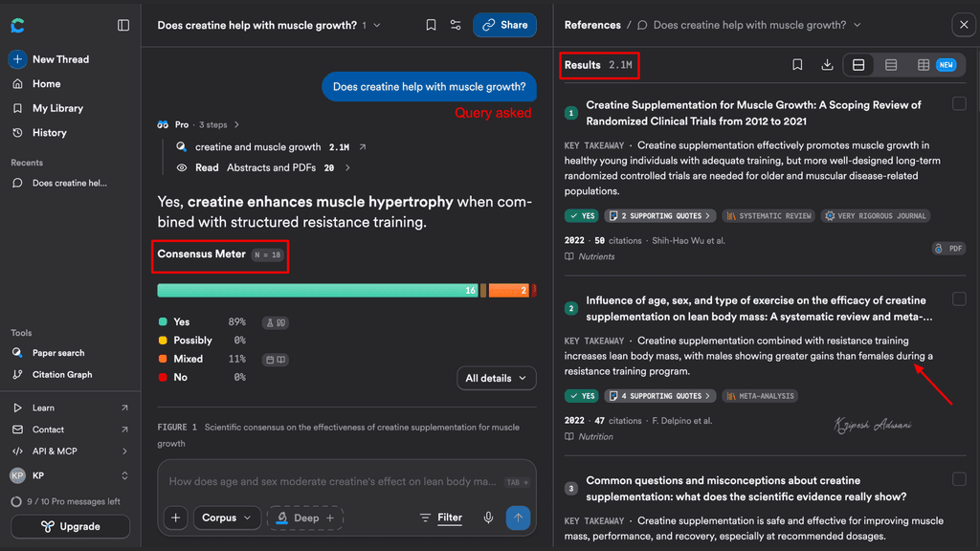The image size is (980, 551).
Task: Bookmark the results list
Action: [x=797, y=65]
